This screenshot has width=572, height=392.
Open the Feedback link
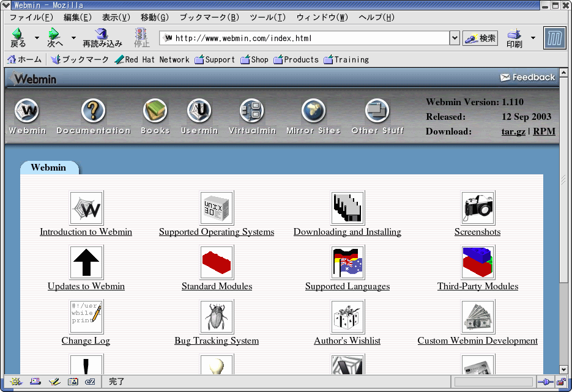(527, 77)
